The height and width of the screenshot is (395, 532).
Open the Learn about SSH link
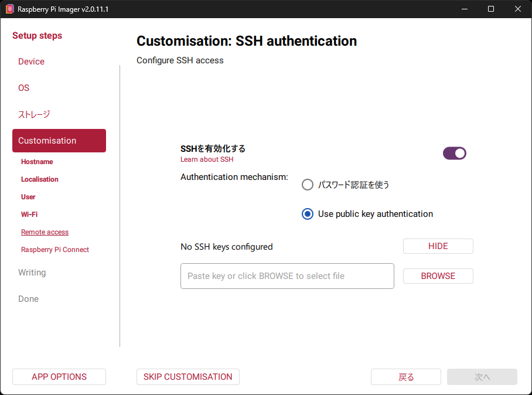207,159
